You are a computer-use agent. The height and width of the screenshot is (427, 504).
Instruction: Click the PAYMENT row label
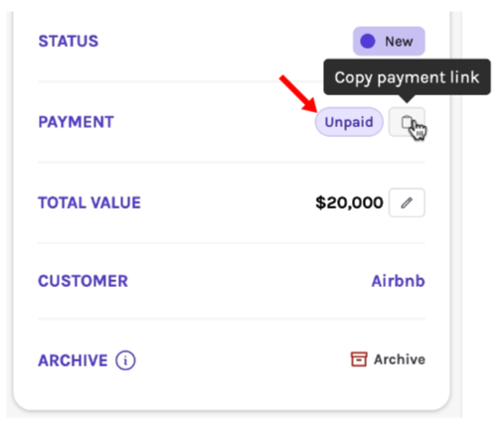76,122
